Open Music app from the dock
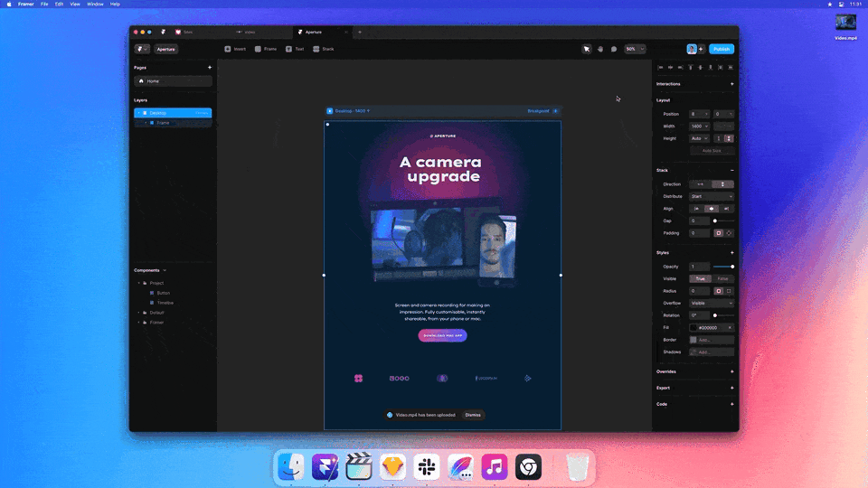Viewport: 868px width, 488px height. point(495,467)
